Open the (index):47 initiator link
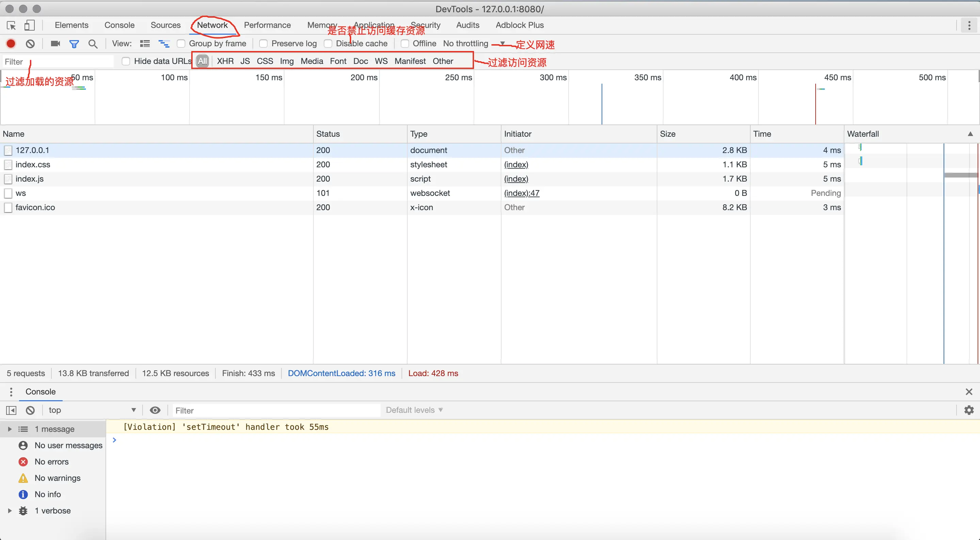The image size is (980, 540). click(522, 193)
